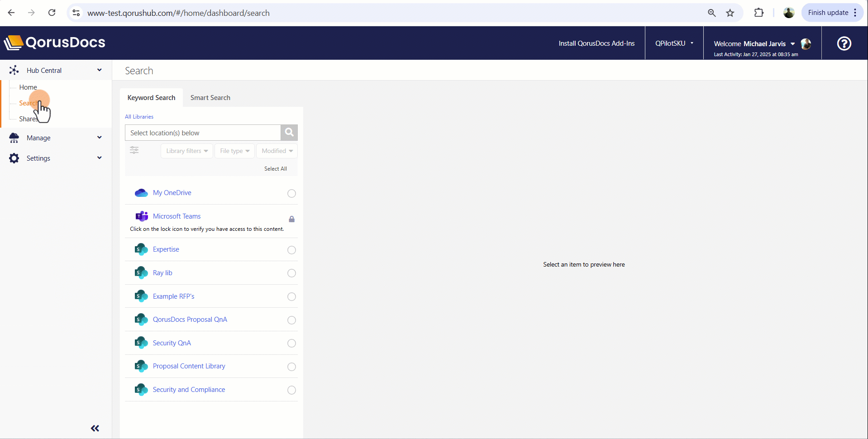Expand the Settings section chevron
The height and width of the screenshot is (439, 868).
[100, 158]
